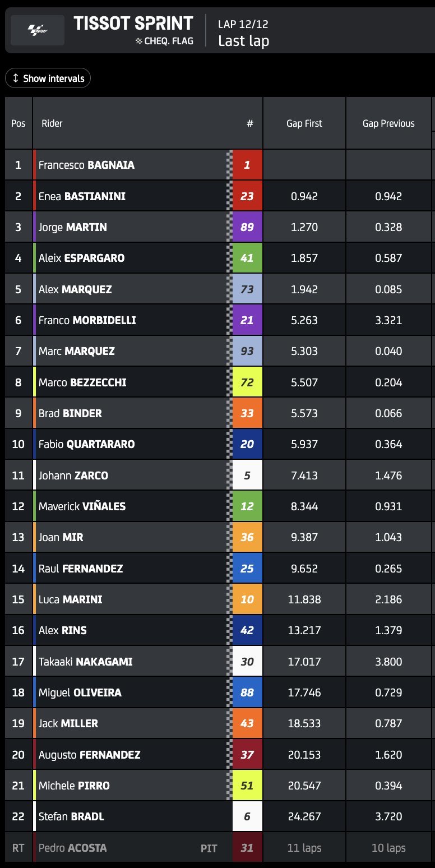The image size is (435, 868).
Task: Click the Gap Previous column header
Action: (388, 123)
